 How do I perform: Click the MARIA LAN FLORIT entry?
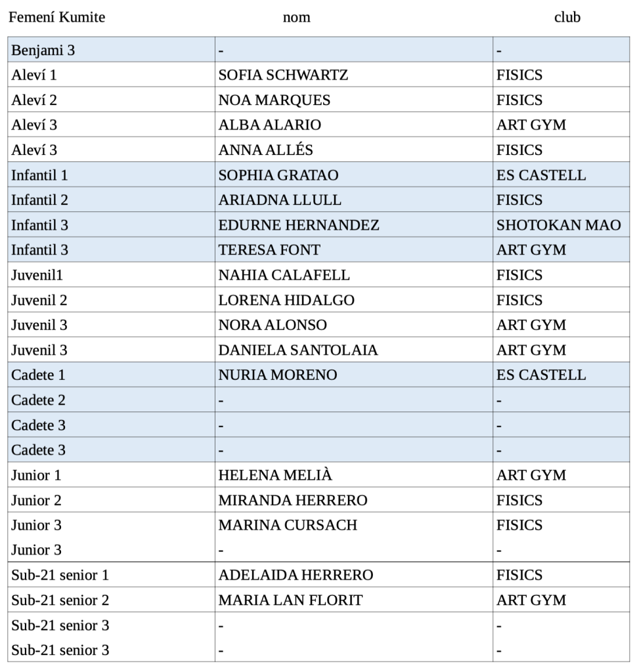coord(290,600)
